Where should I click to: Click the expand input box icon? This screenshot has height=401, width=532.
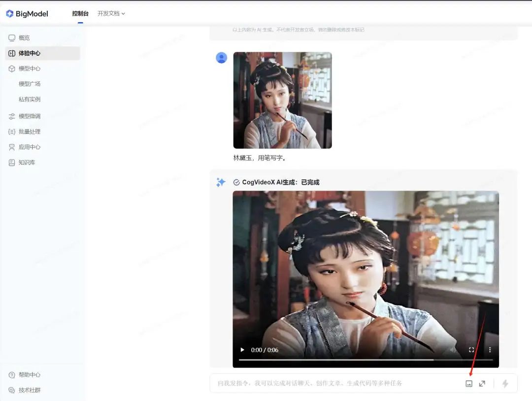pyautogui.click(x=482, y=383)
